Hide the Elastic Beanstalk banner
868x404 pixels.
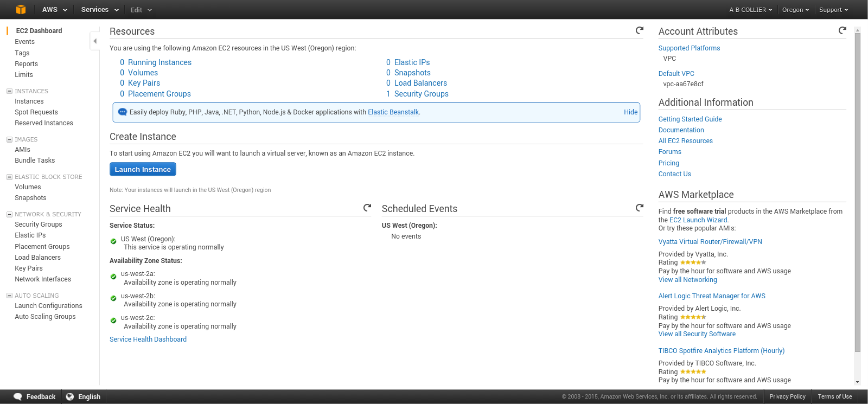click(x=630, y=112)
